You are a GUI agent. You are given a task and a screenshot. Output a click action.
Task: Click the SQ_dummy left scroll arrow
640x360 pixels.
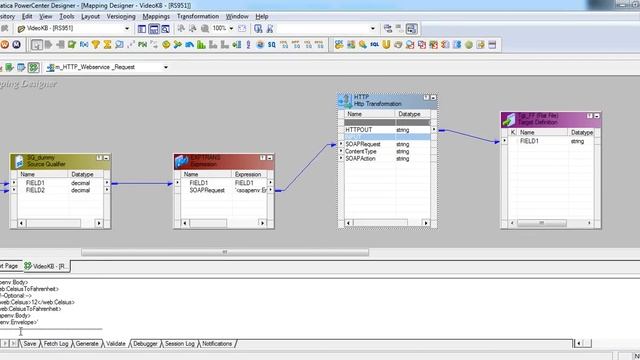pos(21,223)
